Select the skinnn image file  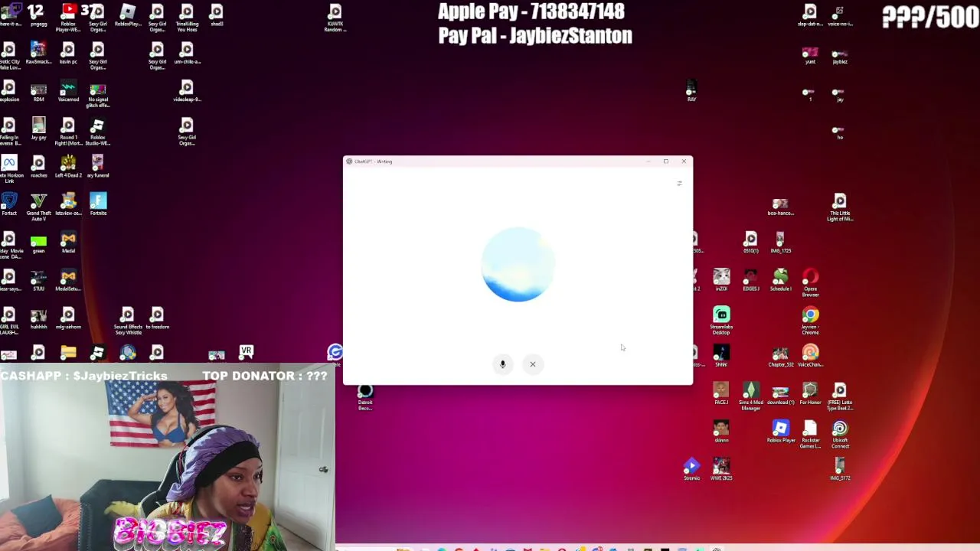[721, 431]
